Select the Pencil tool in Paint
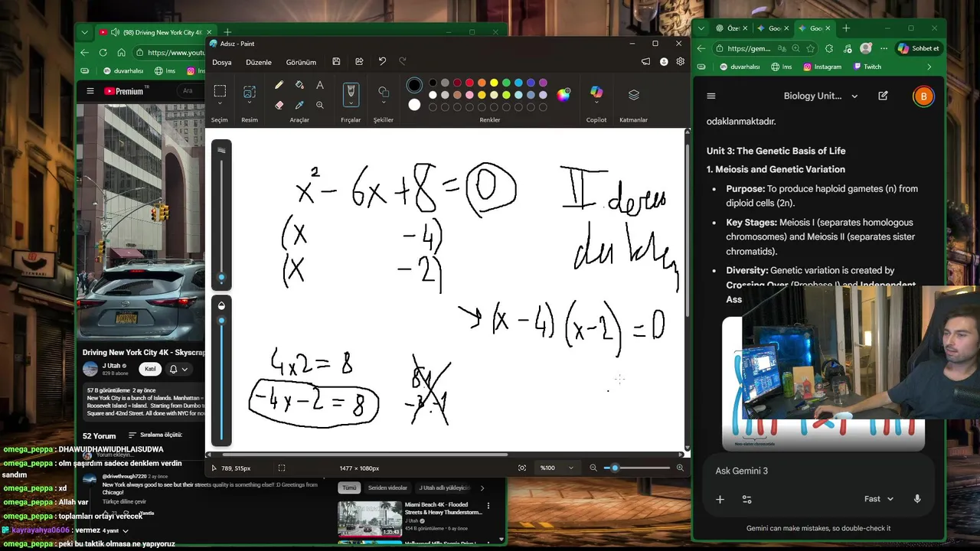Viewport: 980px width, 551px height. pyautogui.click(x=279, y=85)
